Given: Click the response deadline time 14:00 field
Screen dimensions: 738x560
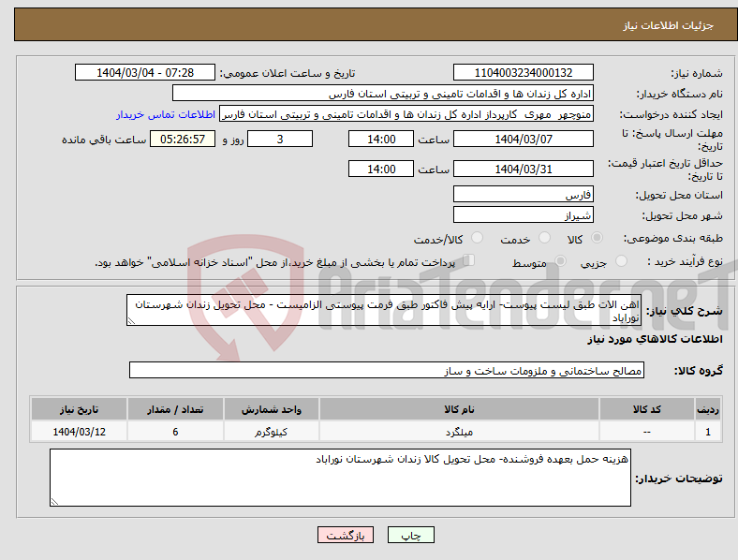Looking at the screenshot, I should tap(381, 139).
